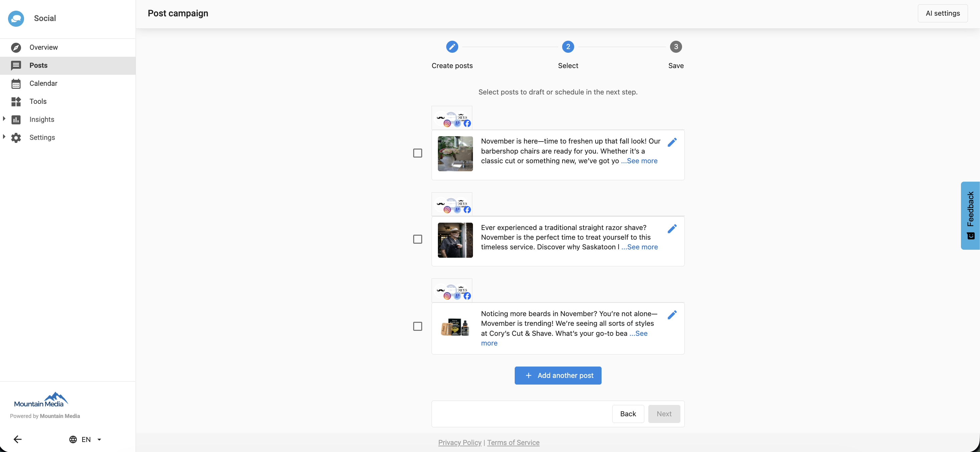The height and width of the screenshot is (452, 980).
Task: Select the November barbershop post checkbox
Action: [417, 153]
